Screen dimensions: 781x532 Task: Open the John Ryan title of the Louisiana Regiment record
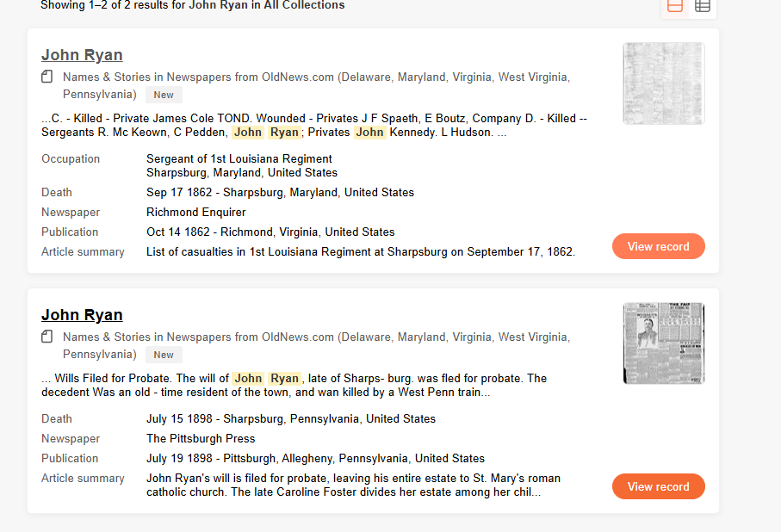82,55
